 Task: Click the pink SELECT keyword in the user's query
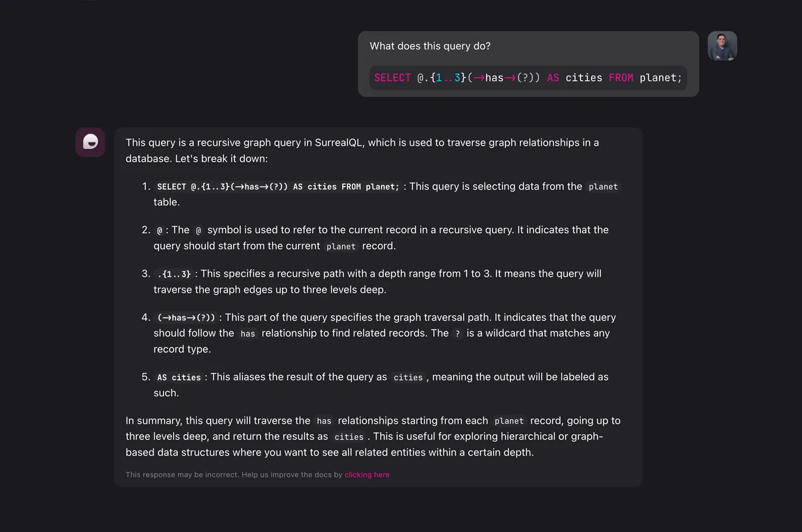(x=392, y=78)
